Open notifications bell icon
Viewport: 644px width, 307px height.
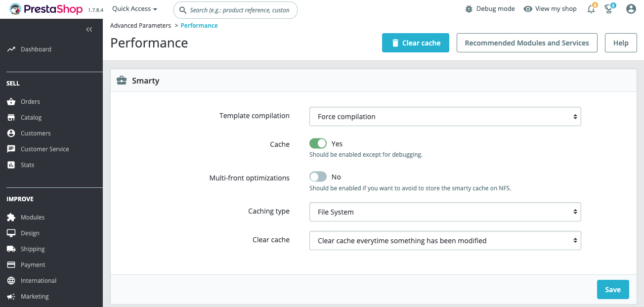click(x=591, y=9)
